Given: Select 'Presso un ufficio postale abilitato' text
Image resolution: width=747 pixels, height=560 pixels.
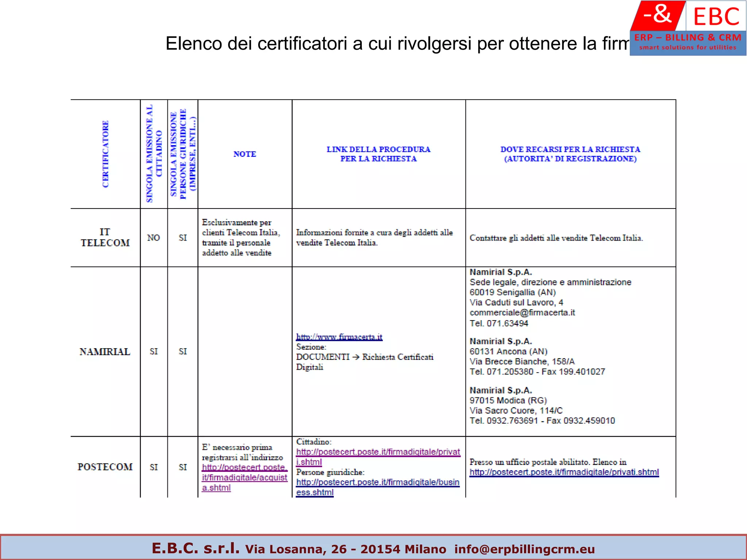Looking at the screenshot, I should tap(530, 462).
